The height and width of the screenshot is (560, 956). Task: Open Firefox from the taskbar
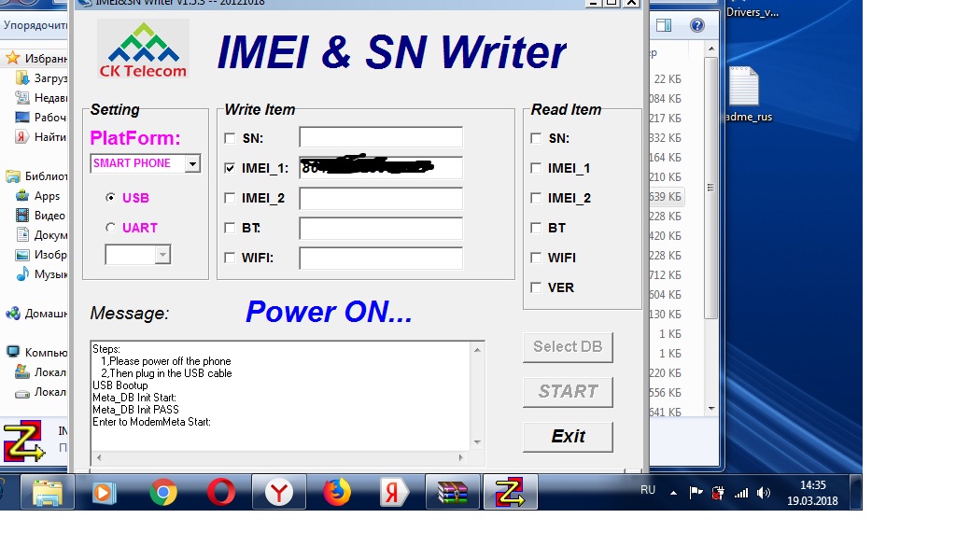pyautogui.click(x=336, y=493)
